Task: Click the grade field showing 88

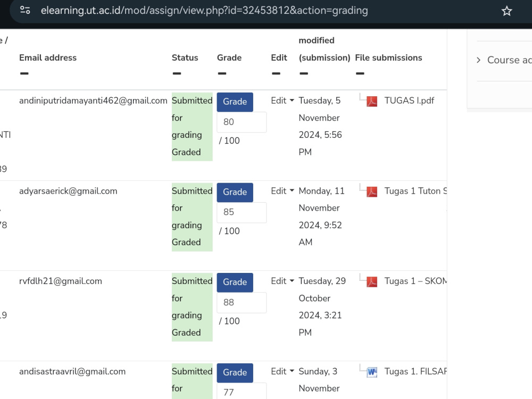Action: point(242,303)
